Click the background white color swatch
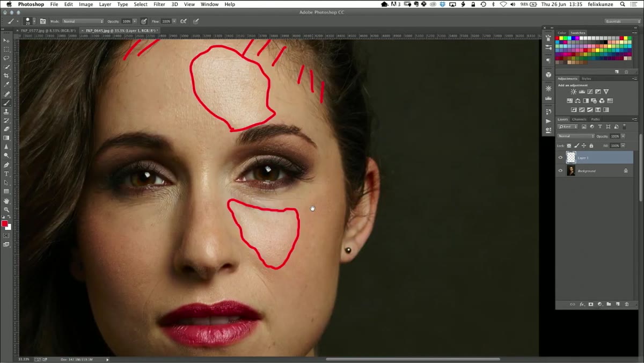This screenshot has width=644, height=363. tap(9, 227)
